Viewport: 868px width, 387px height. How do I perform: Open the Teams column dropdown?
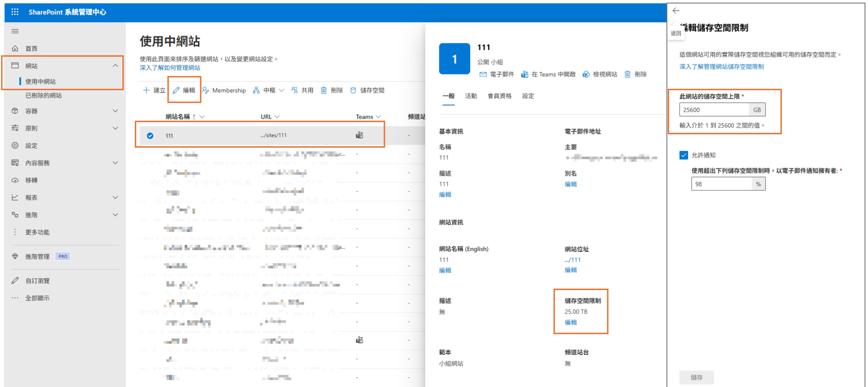coord(378,117)
